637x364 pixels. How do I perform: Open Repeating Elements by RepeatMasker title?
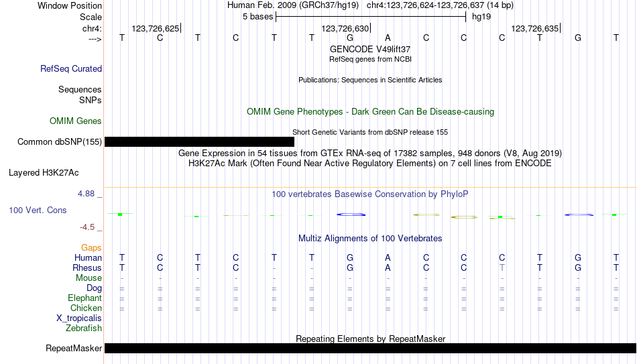(370, 339)
